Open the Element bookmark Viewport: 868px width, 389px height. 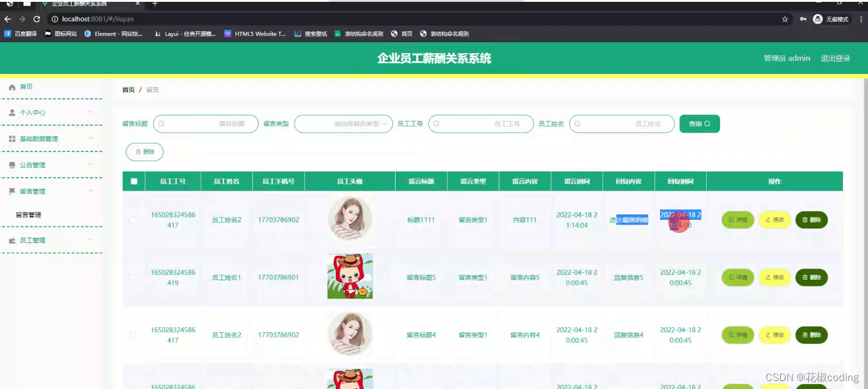click(114, 34)
